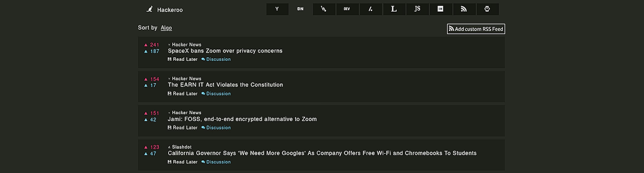Enable the Designer News "DN" source filter
This screenshot has height=173, width=644.
[x=300, y=9]
